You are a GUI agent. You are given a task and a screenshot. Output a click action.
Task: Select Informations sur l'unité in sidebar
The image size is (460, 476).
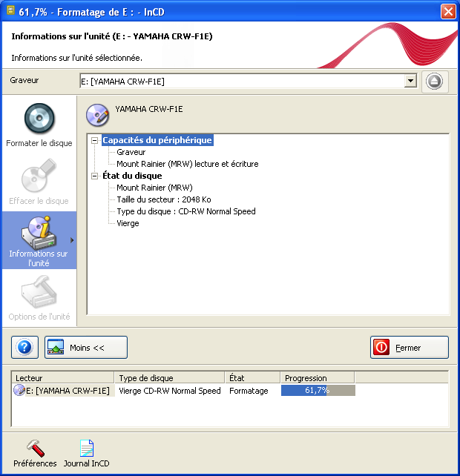39,240
